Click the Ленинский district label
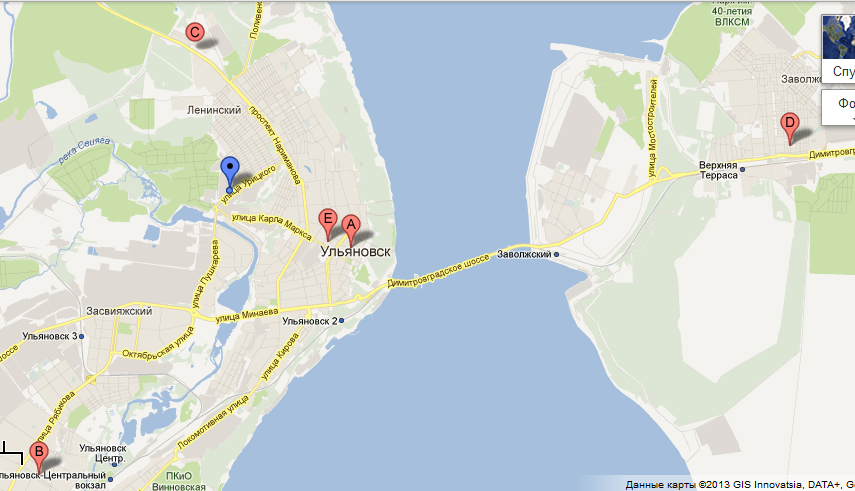This screenshot has height=491, width=855. pyautogui.click(x=214, y=110)
